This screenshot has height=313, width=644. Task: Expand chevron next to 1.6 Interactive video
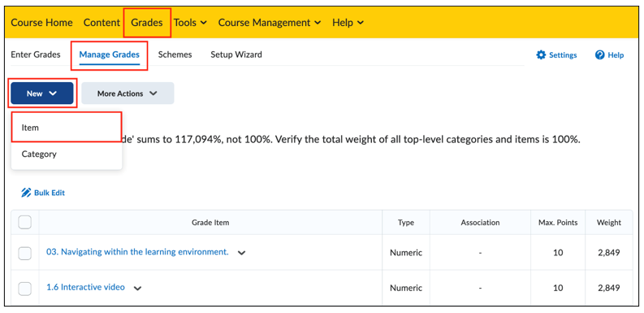pos(138,289)
